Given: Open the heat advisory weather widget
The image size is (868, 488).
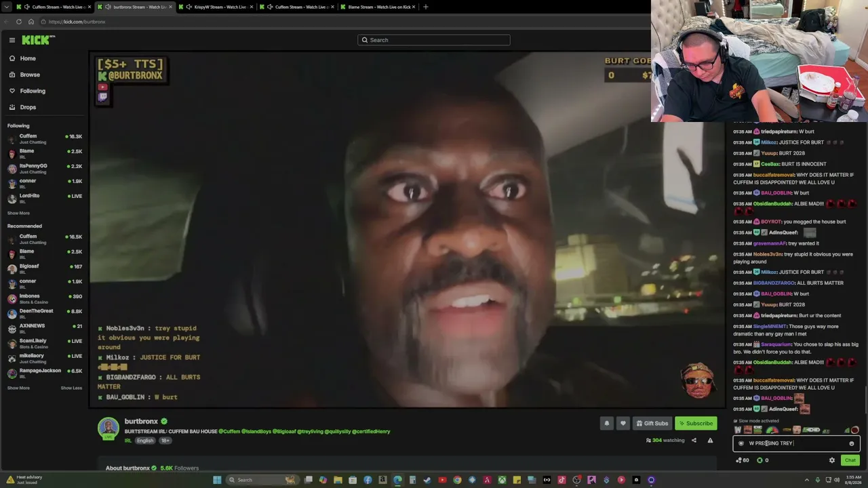Looking at the screenshot, I should click(24, 479).
